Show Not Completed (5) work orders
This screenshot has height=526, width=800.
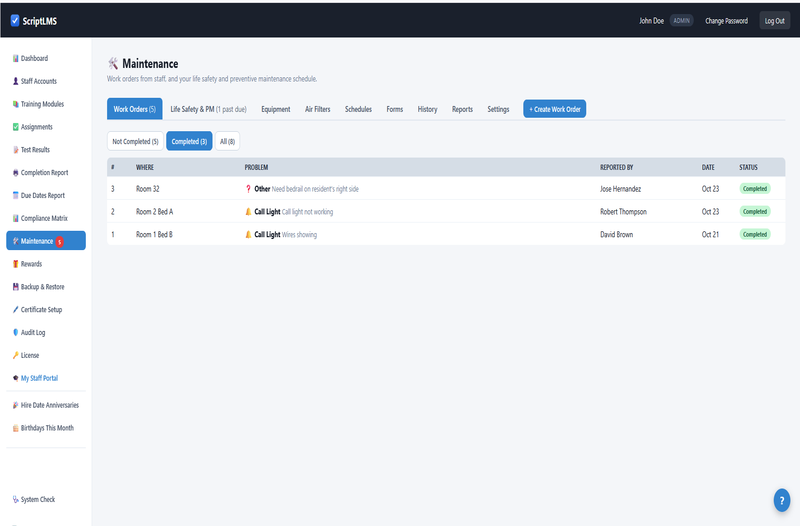[x=135, y=141]
